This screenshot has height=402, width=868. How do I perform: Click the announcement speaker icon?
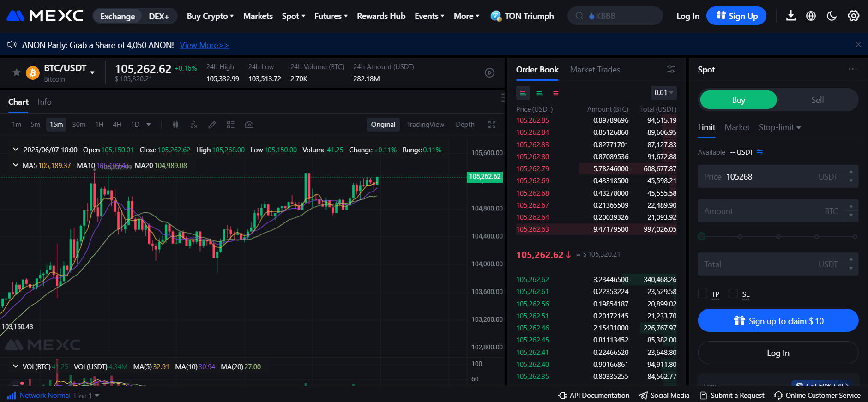[x=12, y=45]
